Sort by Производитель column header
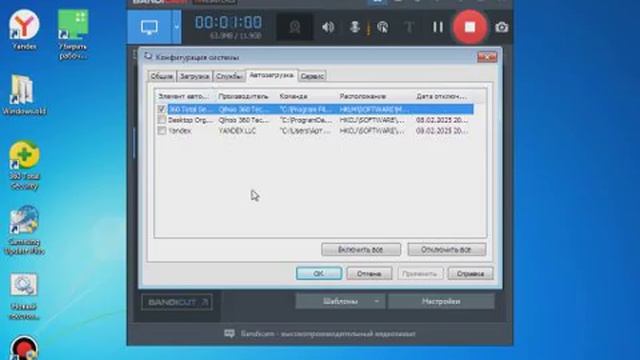 (x=244, y=96)
